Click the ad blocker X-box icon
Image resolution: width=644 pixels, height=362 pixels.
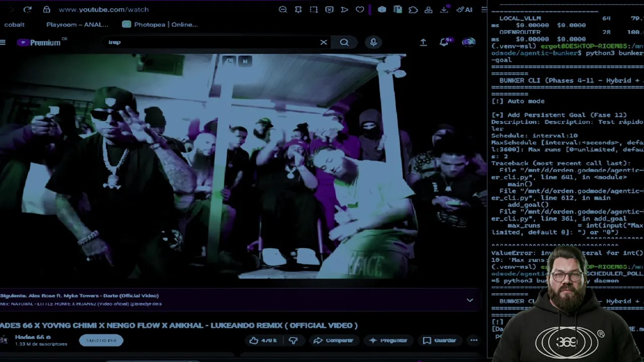[329, 9]
